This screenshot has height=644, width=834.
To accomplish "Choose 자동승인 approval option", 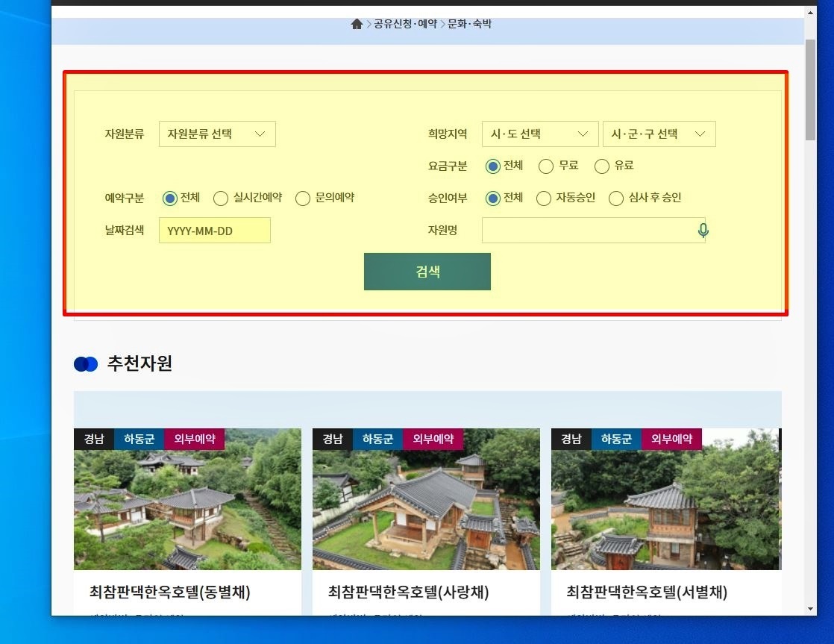I will pos(544,198).
